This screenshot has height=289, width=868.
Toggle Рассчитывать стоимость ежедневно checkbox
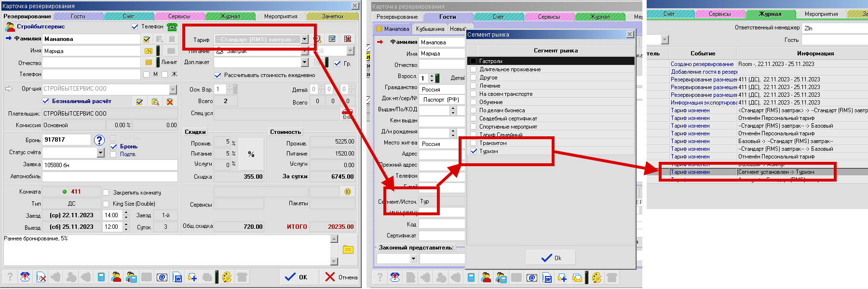point(218,75)
